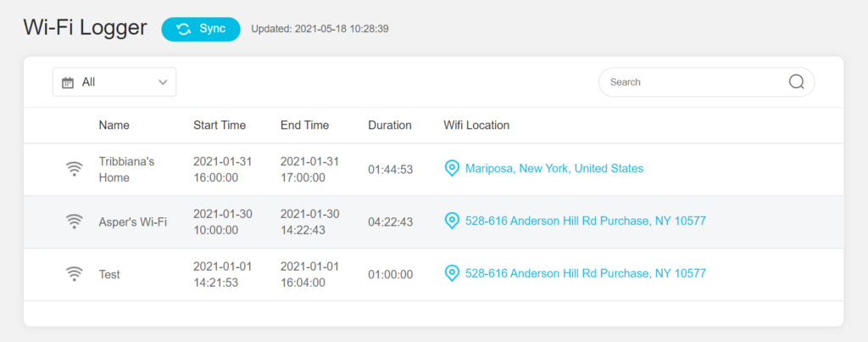
Task: Click inside the Search input field
Action: pos(706,82)
